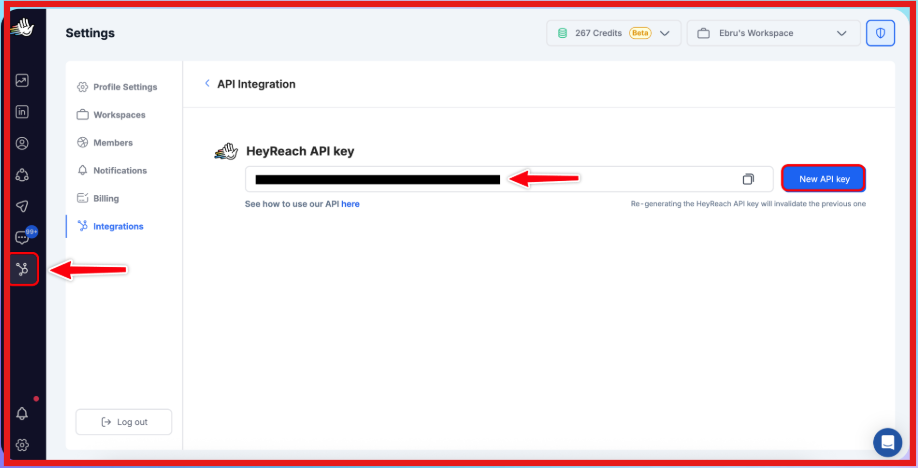Expand Ebru's Workspace selector
Image resolution: width=918 pixels, height=468 pixels.
(x=773, y=33)
